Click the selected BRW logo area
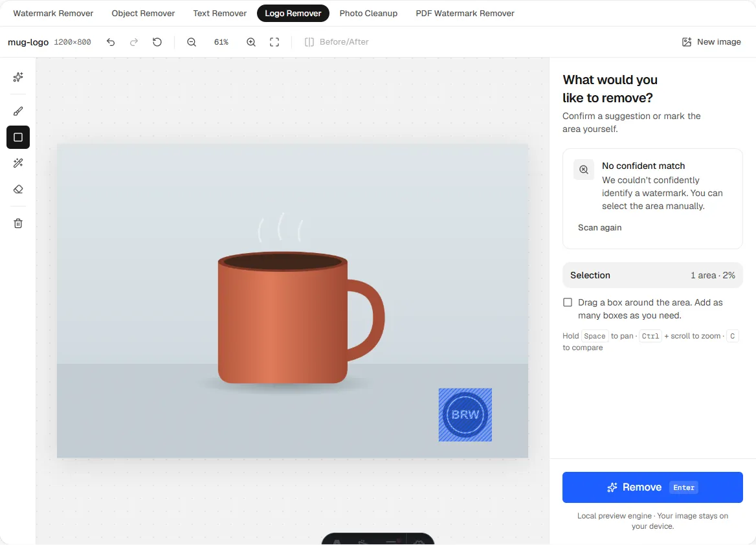Image resolution: width=756 pixels, height=545 pixels. (x=465, y=415)
